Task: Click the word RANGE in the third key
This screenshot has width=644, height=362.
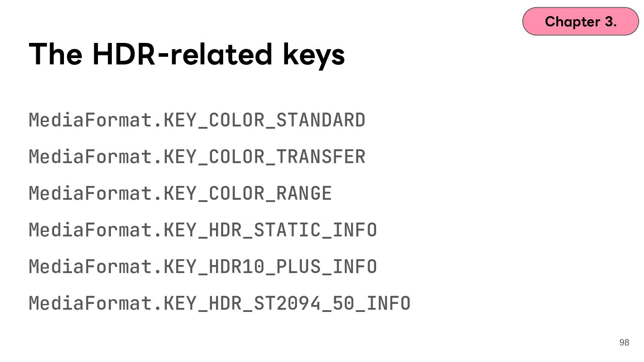Action: [304, 194]
